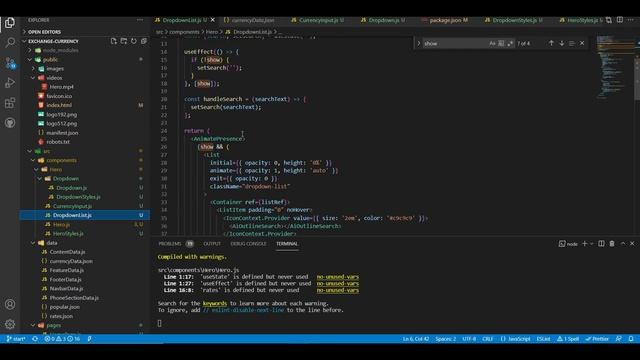Screen dimensions: 640x360
Task: Expand replace mode in find widget
Action: 418,43
